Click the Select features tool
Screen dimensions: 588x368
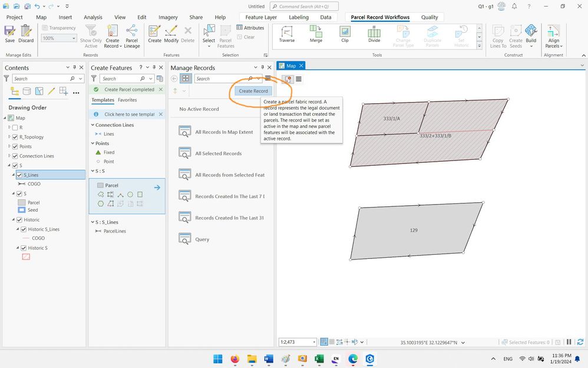pos(209,37)
